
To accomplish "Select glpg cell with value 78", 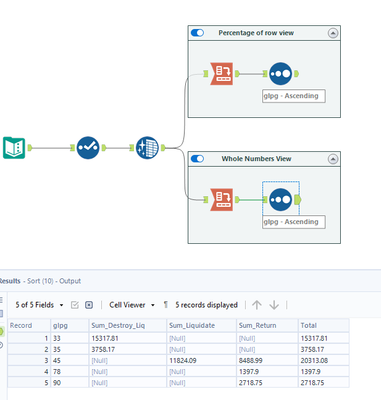I will click(x=70, y=371).
